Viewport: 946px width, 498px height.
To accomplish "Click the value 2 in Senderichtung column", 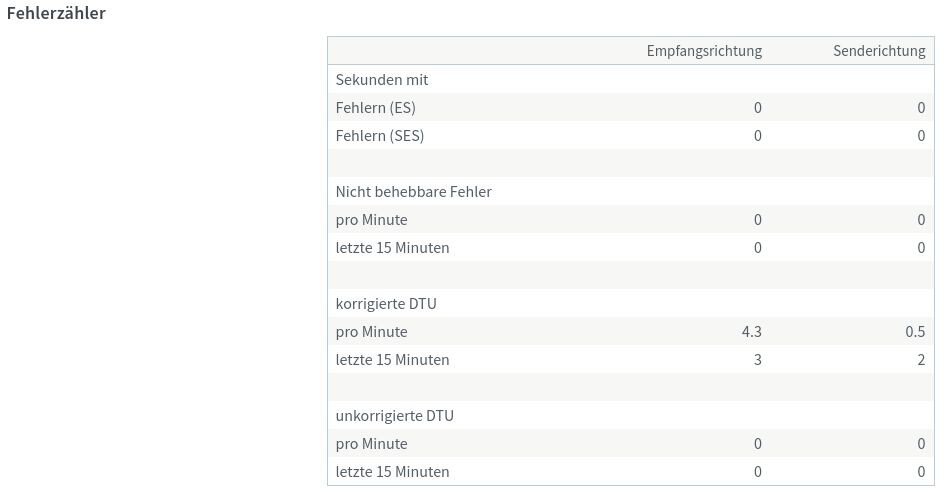I will click(921, 359).
